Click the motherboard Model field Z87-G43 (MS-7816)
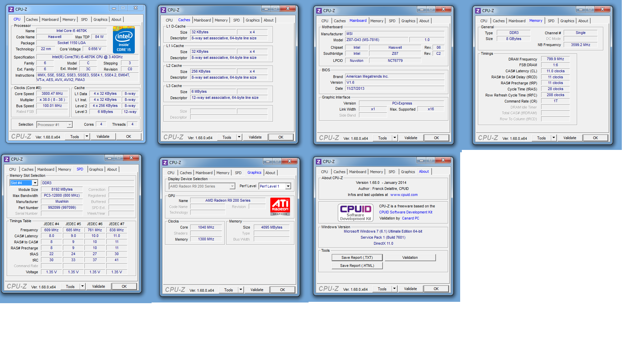 [377, 40]
